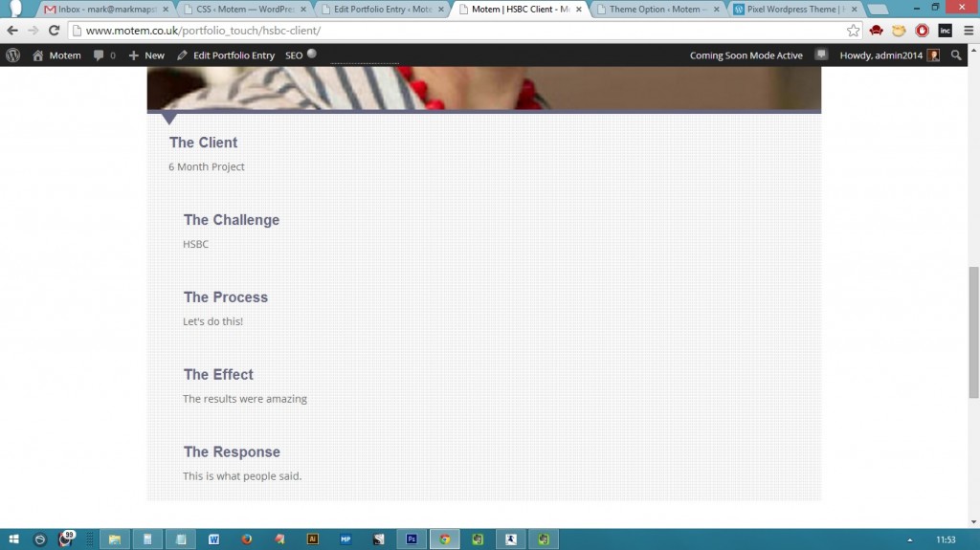Click the page vertical scrollbar thumb

973,332
